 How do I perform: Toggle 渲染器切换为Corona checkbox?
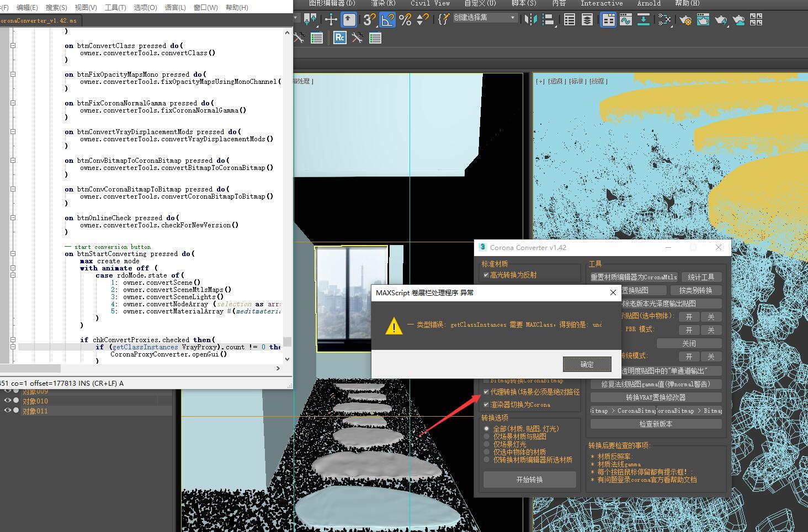pyautogui.click(x=486, y=405)
